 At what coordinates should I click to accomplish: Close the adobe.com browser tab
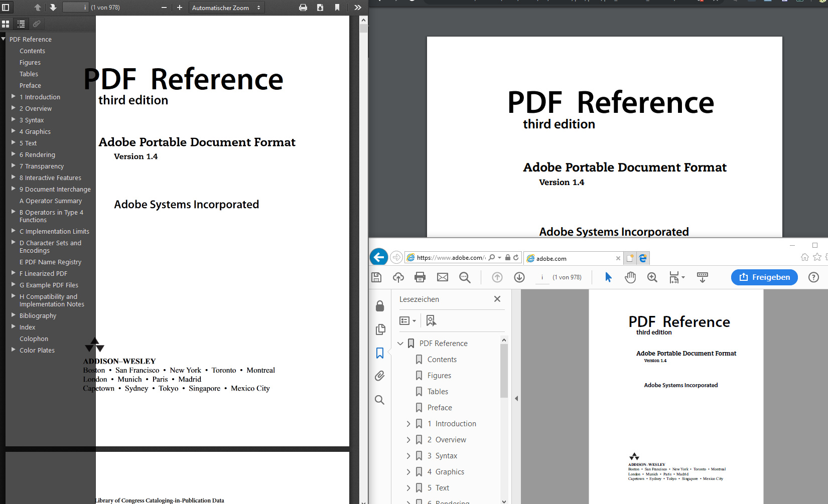618,258
